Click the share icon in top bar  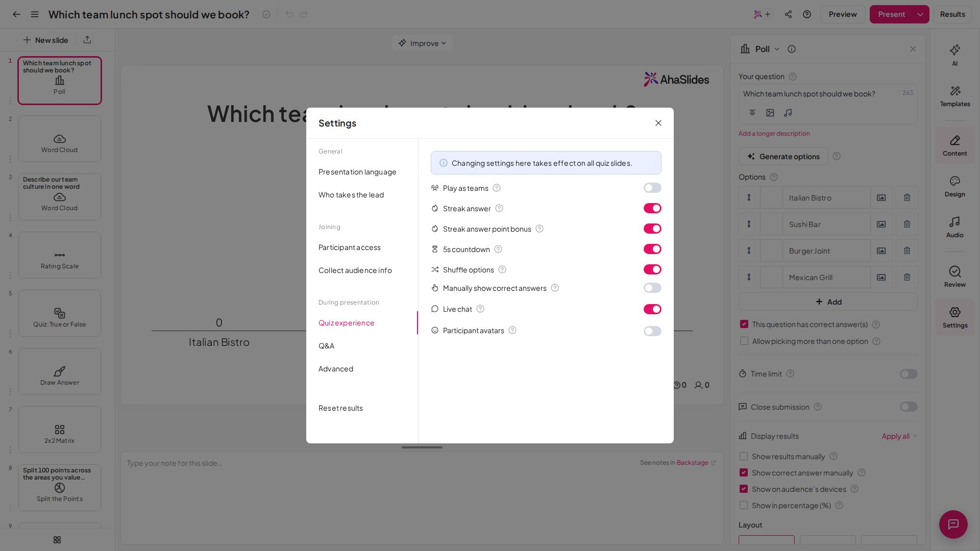pos(788,14)
